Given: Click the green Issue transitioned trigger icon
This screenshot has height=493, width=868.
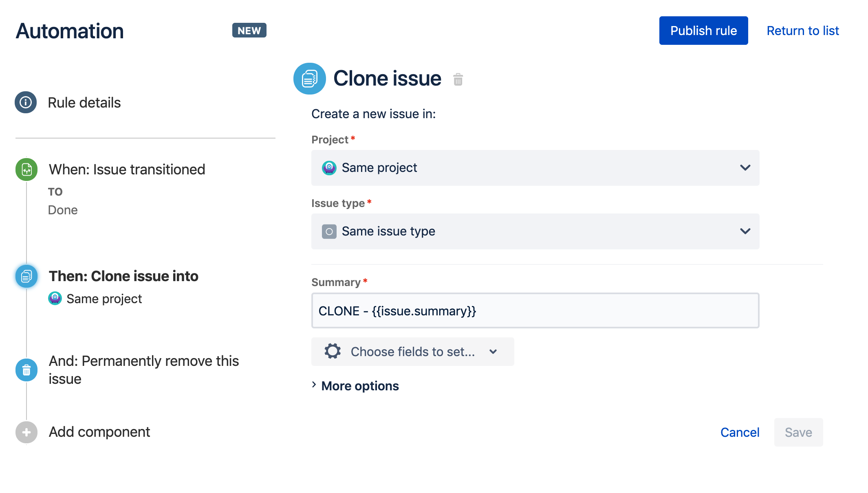Looking at the screenshot, I should click(x=26, y=169).
